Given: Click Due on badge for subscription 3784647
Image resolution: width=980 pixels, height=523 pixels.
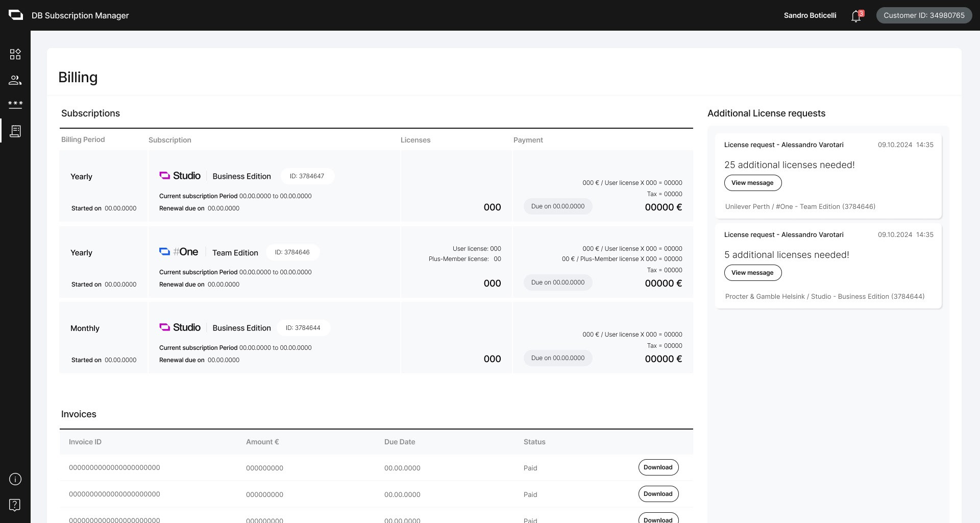Looking at the screenshot, I should point(558,206).
